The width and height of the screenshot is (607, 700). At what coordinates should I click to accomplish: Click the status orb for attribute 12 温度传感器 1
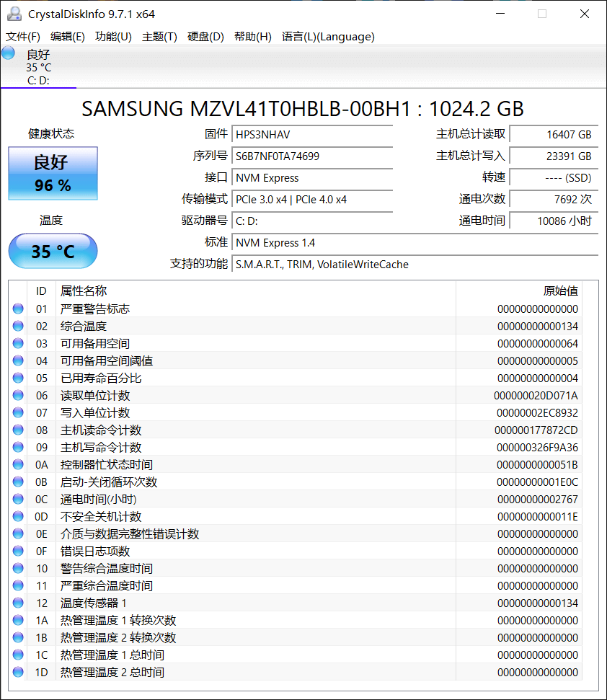18,603
